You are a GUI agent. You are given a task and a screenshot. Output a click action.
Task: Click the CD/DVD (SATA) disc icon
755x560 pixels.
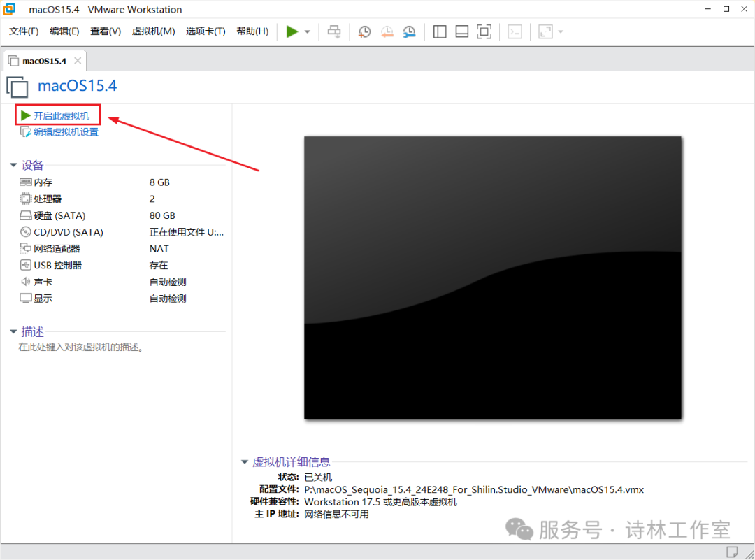point(26,231)
